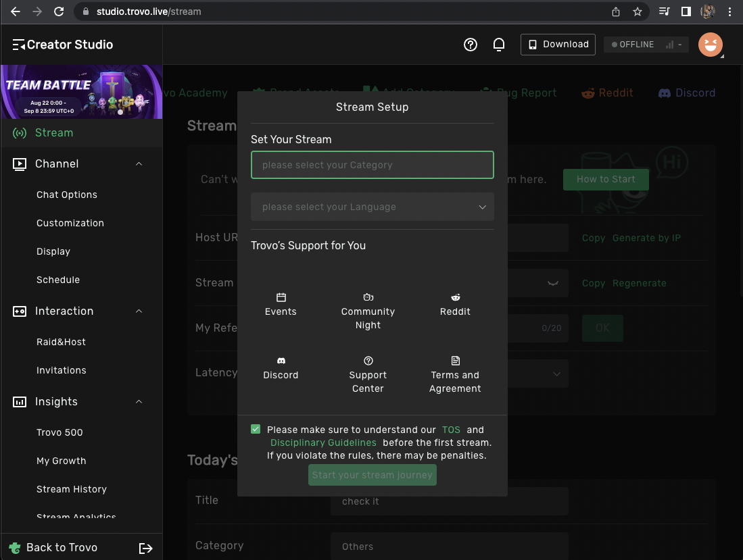Click the Trovo logo beside Back to Trovo
This screenshot has height=560, width=743.
[15, 548]
